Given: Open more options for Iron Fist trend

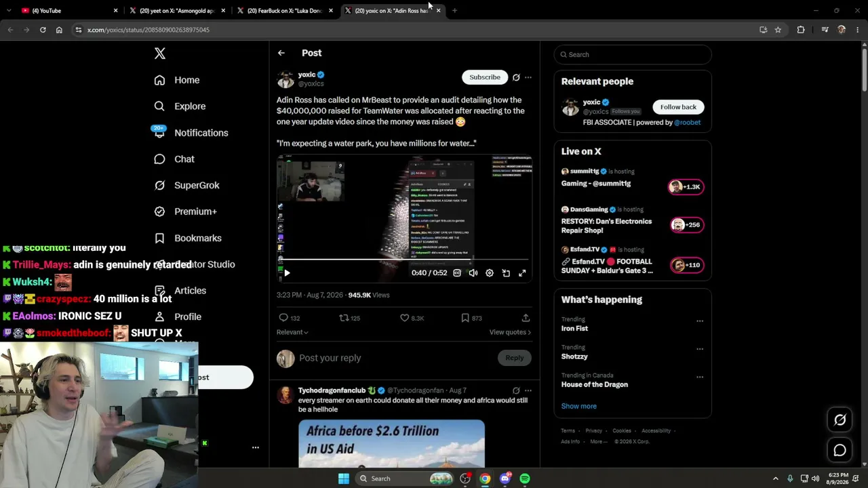Looking at the screenshot, I should (x=700, y=321).
